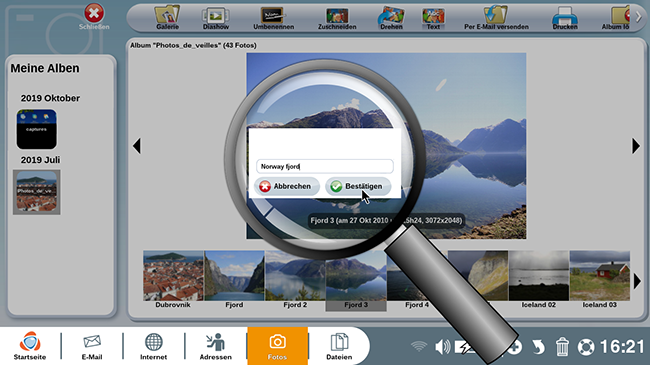Go to the next photo arrow
The width and height of the screenshot is (650, 365).
(636, 146)
